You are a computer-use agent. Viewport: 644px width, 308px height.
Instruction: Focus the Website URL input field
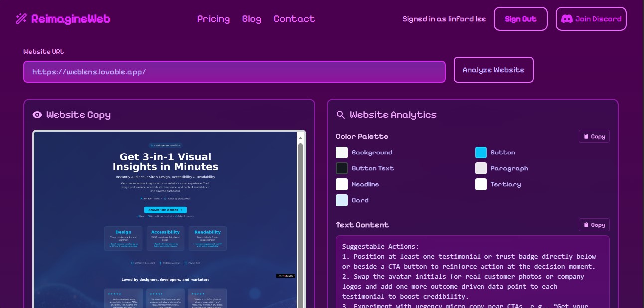coord(234,72)
